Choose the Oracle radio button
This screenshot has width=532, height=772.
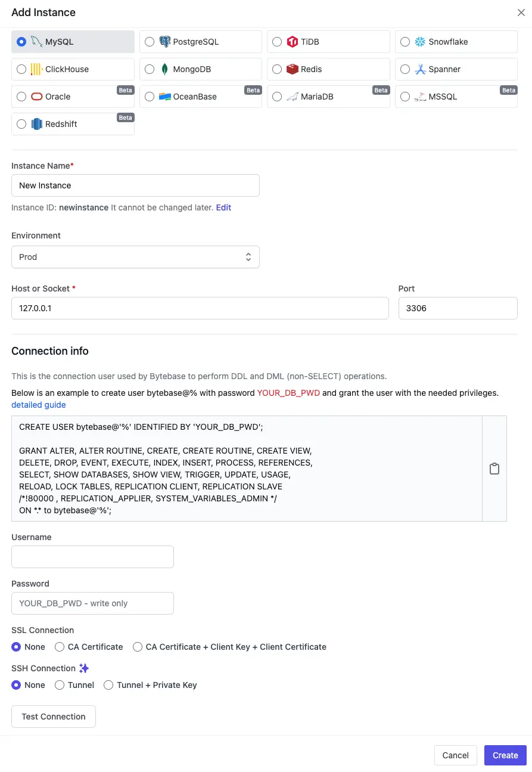[21, 97]
